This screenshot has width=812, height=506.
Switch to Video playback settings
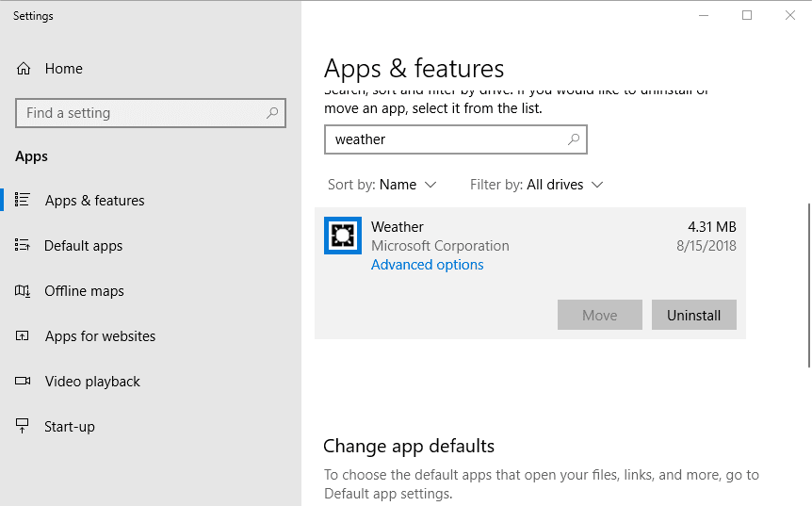(92, 382)
